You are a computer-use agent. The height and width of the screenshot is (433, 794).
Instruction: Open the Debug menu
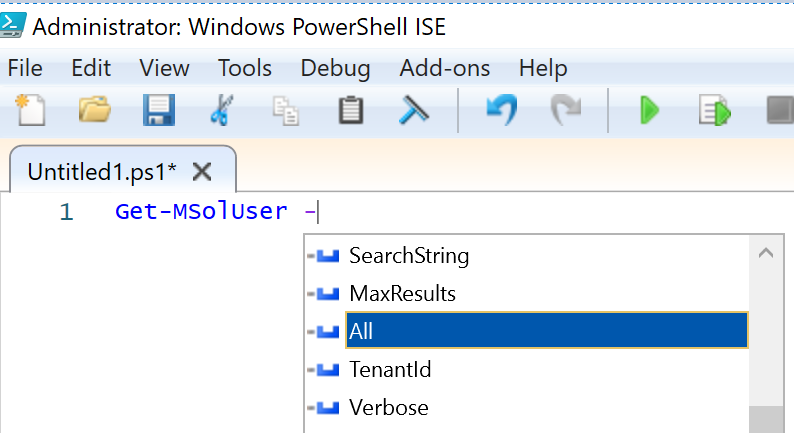(x=335, y=68)
